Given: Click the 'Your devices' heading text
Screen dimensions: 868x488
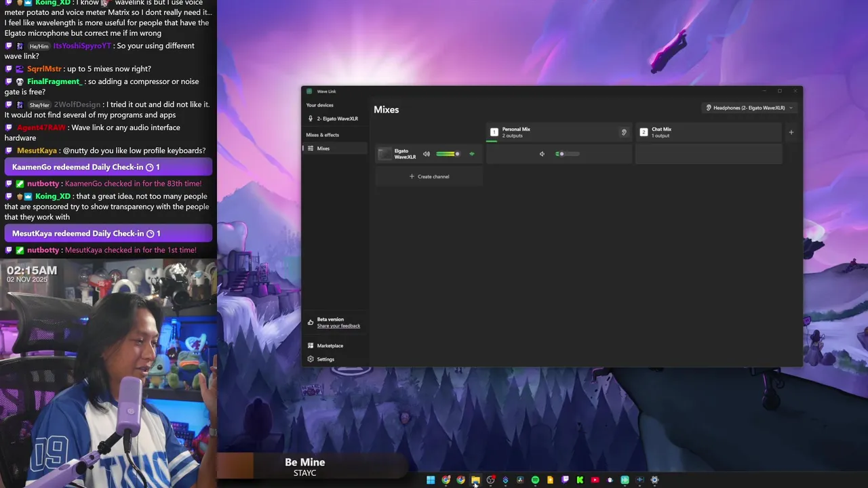Looking at the screenshot, I should 319,105.
